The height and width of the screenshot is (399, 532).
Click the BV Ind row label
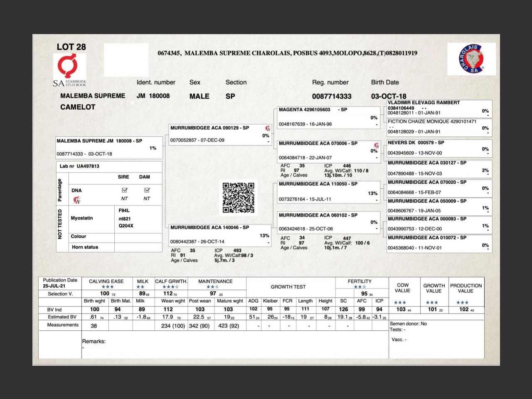click(x=54, y=310)
